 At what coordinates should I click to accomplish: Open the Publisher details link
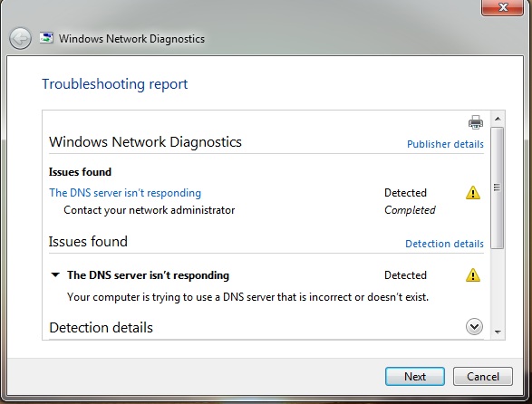point(445,144)
